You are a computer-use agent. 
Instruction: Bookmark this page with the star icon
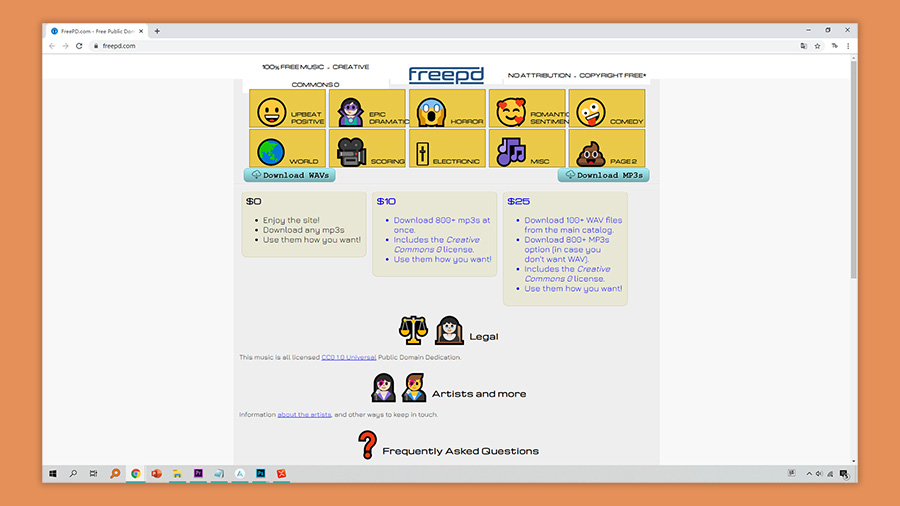pos(817,46)
